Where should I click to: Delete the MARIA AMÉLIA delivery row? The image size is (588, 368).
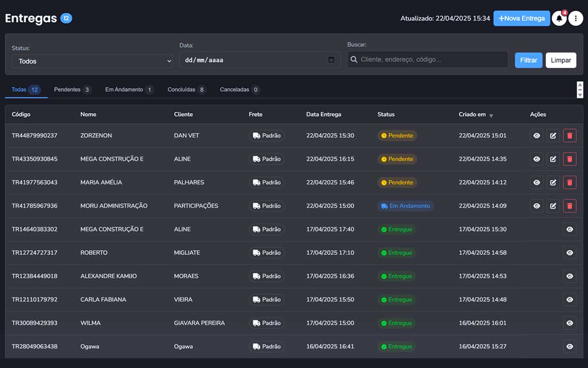[x=569, y=183]
